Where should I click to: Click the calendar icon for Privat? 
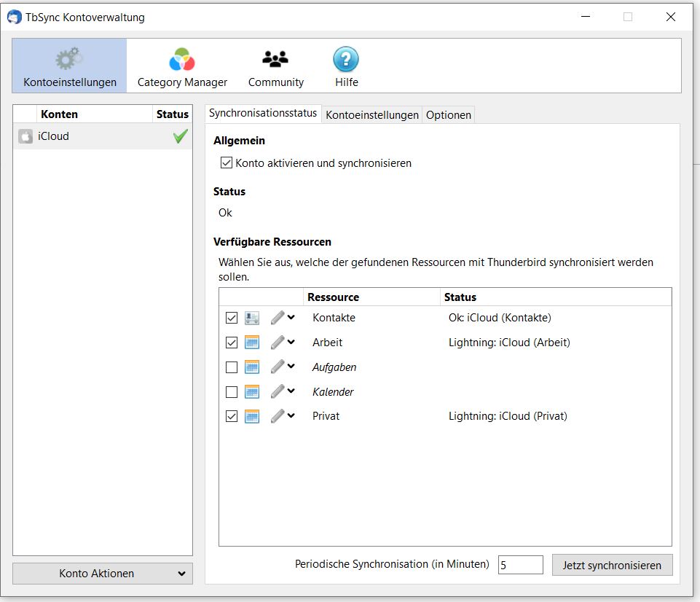(252, 416)
